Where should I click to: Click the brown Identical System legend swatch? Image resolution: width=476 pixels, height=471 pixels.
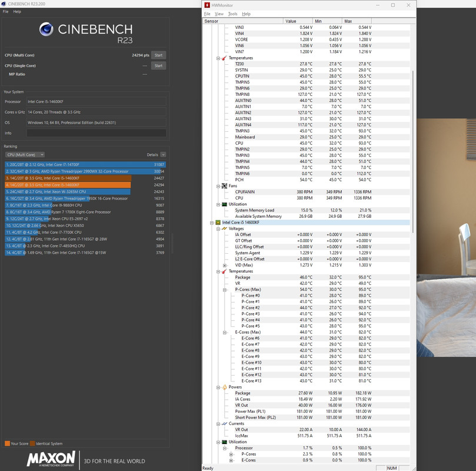32,443
